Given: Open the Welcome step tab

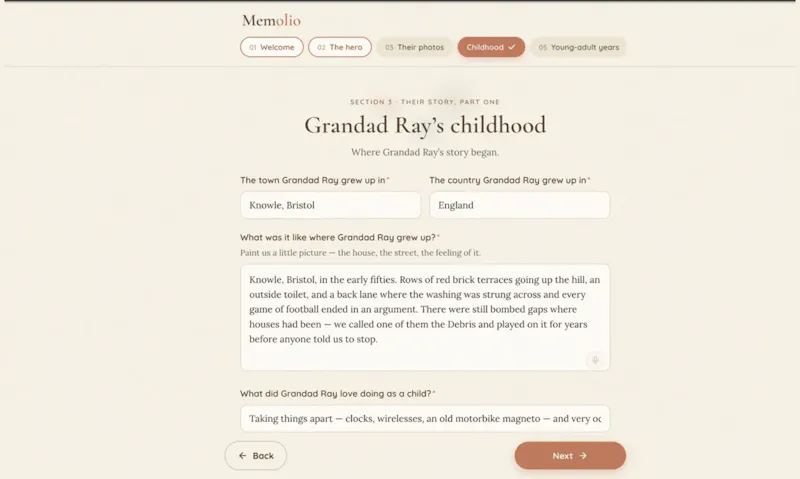Looking at the screenshot, I should (271, 47).
